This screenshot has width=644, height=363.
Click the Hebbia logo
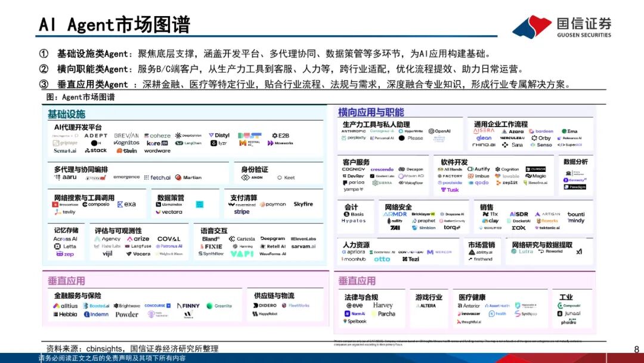tap(65, 314)
